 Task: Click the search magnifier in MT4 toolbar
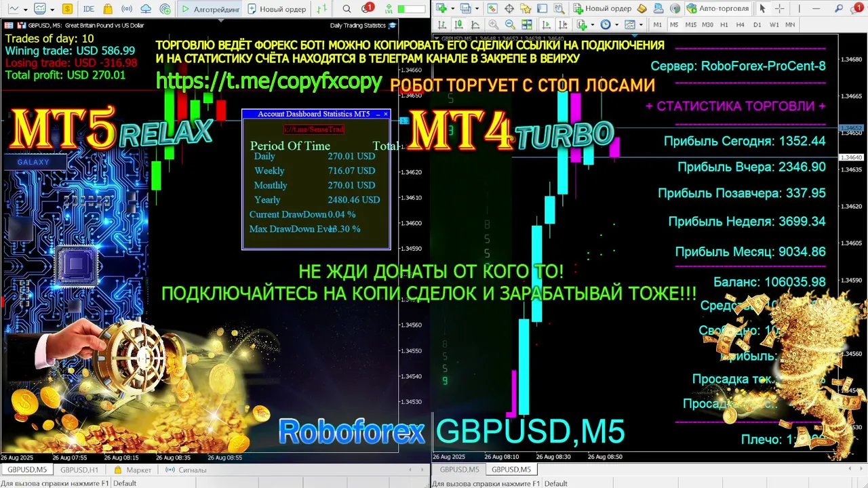[x=839, y=9]
